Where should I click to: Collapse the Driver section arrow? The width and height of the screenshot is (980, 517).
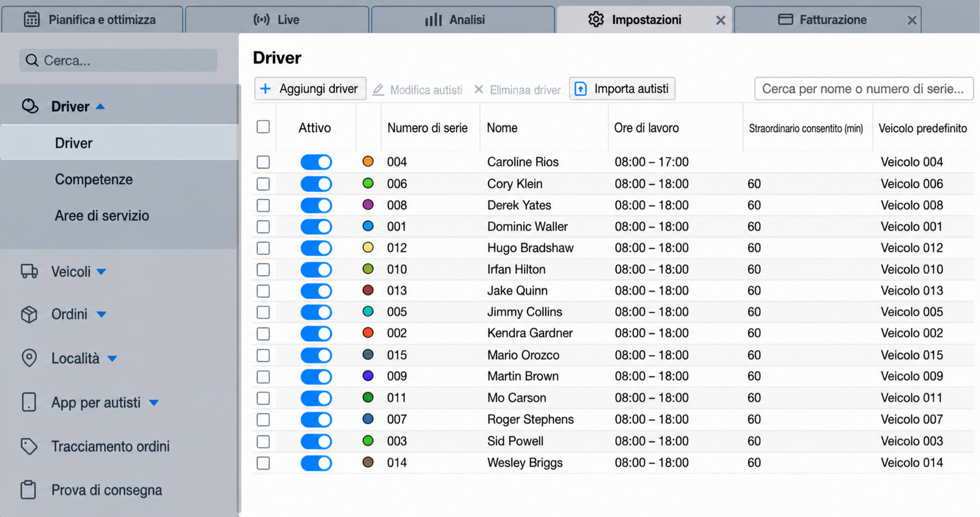point(100,106)
